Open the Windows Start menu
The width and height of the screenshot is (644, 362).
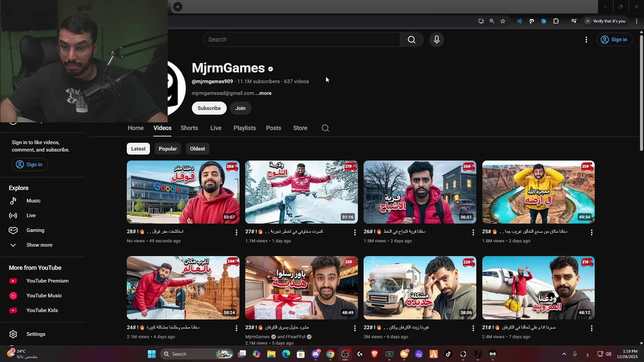pyautogui.click(x=151, y=354)
